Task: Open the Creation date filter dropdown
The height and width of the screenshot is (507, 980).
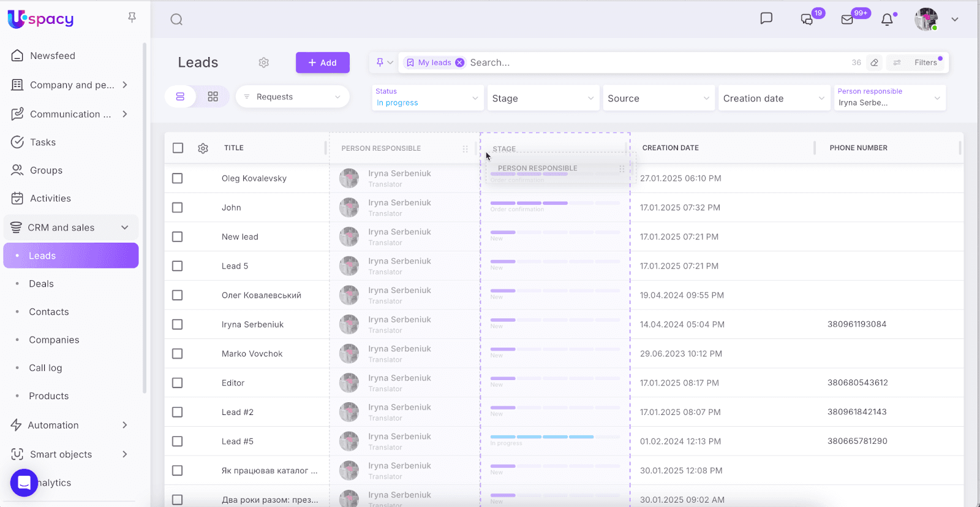Action: [773, 98]
